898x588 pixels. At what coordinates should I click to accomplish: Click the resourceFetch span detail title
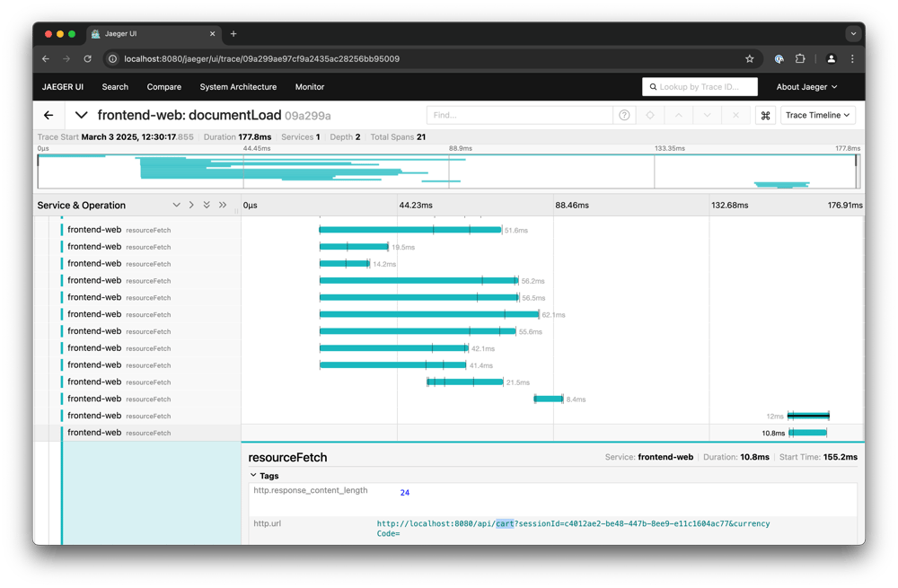point(287,458)
